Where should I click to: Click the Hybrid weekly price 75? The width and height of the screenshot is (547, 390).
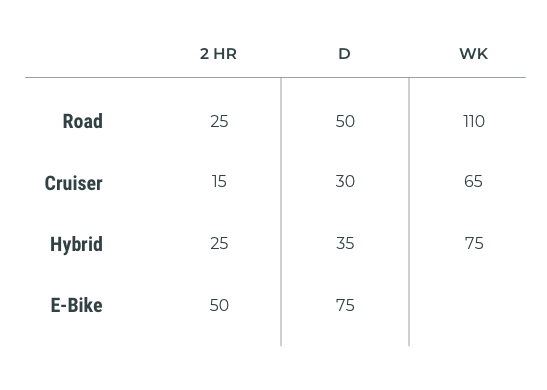tap(474, 243)
